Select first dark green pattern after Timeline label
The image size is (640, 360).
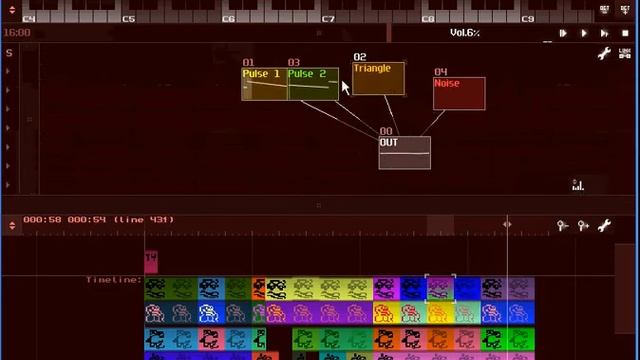click(158, 289)
